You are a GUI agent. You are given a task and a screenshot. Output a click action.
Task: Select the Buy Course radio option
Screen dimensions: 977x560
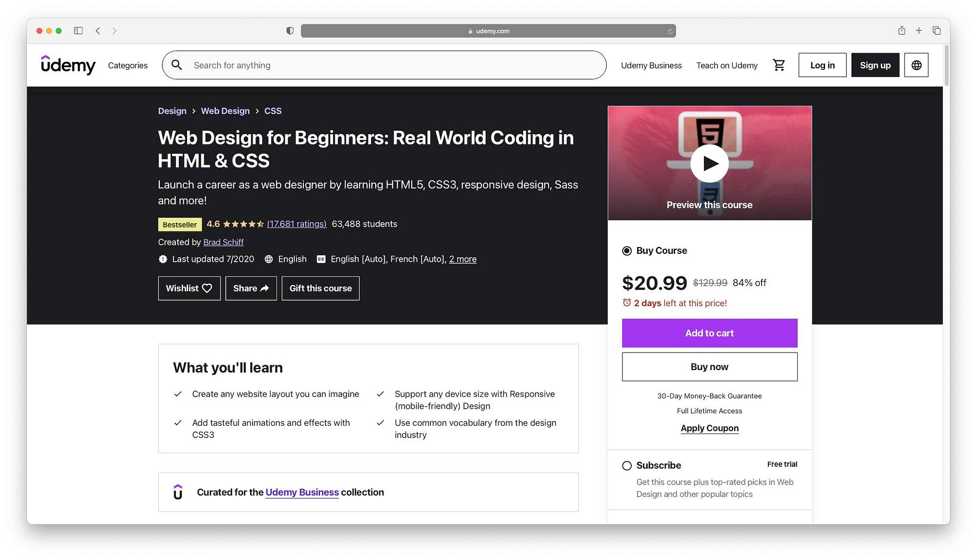627,251
